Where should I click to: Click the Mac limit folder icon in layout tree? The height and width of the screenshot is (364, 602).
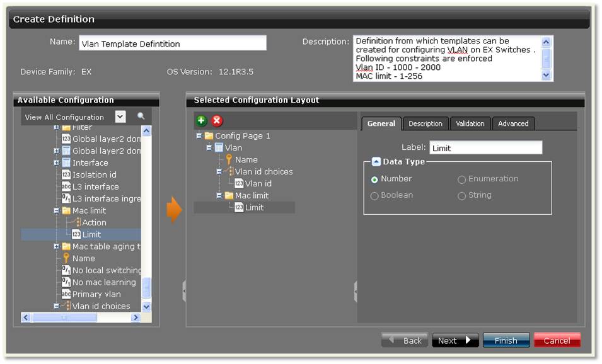(x=229, y=196)
